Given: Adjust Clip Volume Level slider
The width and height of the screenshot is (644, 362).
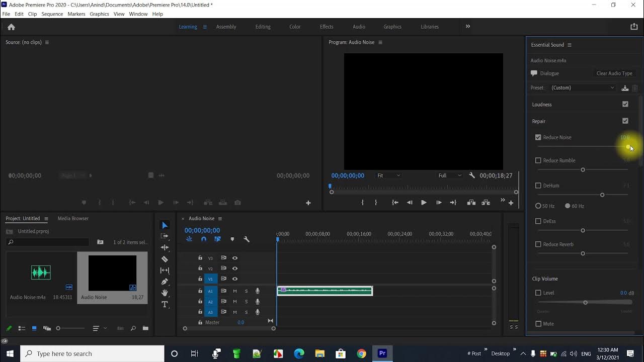Looking at the screenshot, I should [x=585, y=302].
